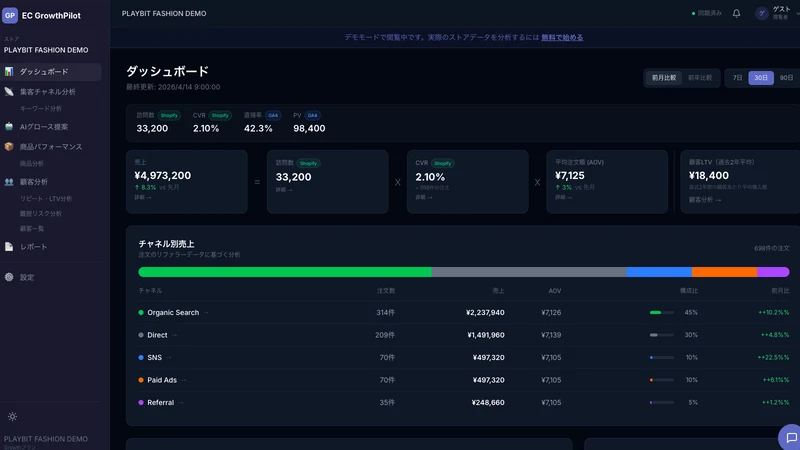Open Organic Search channel row
This screenshot has width=800, height=450.
(463, 313)
